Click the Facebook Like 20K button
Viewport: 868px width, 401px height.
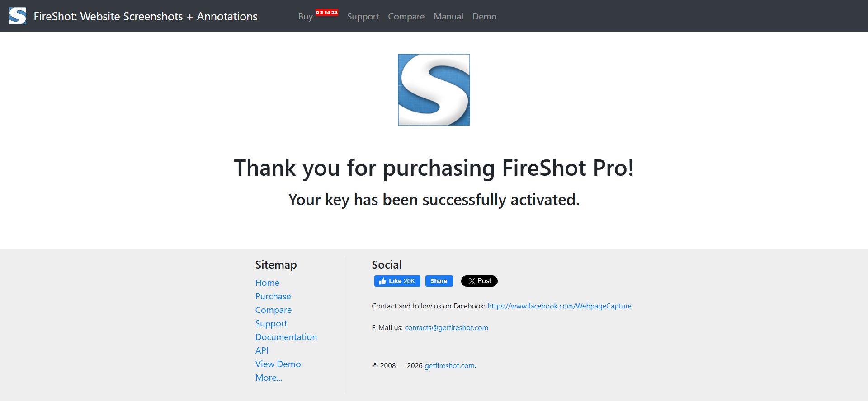coord(397,281)
